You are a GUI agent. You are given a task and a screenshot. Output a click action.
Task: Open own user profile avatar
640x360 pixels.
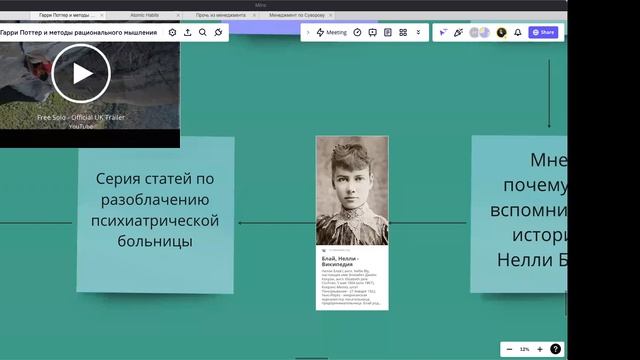pos(501,32)
